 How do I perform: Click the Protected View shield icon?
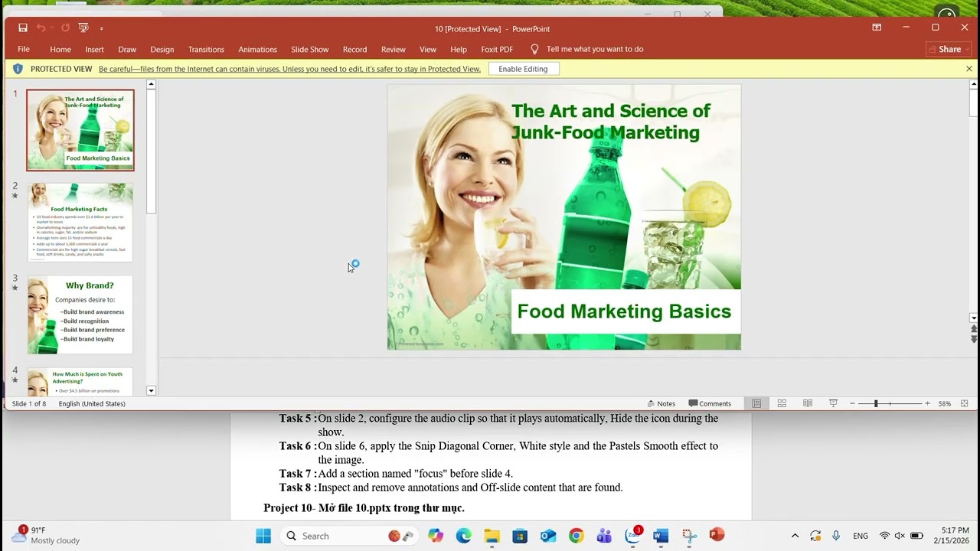tap(18, 69)
